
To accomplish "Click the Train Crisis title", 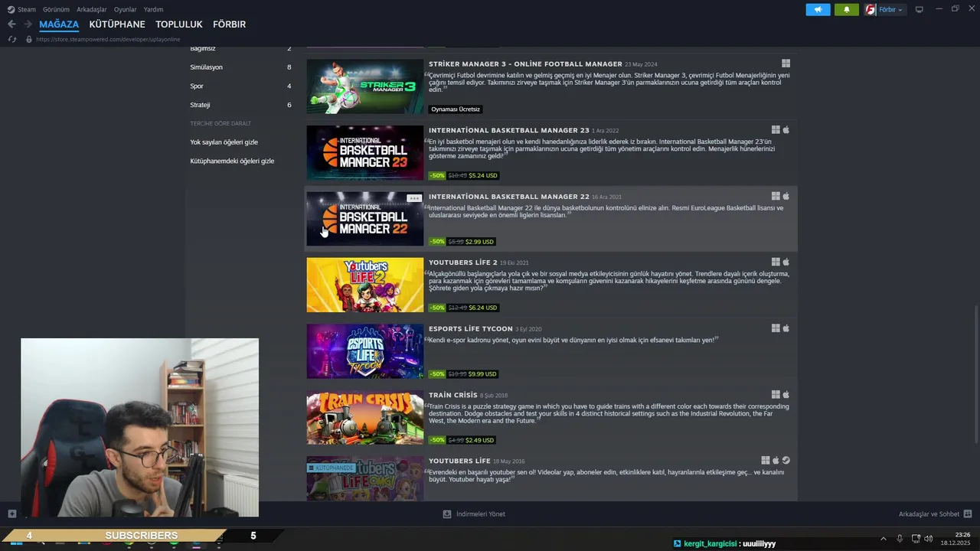I will coord(453,395).
